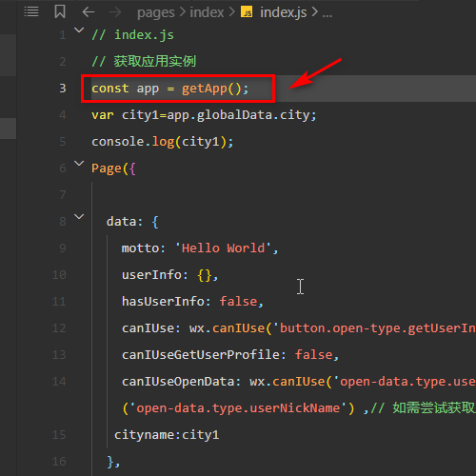Click line number 12 in gutter
This screenshot has width=476, height=476.
pos(59,328)
